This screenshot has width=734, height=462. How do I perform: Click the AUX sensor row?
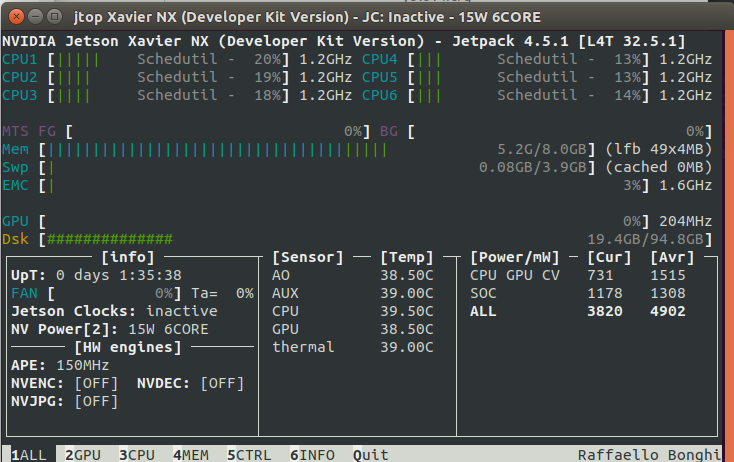click(x=353, y=293)
